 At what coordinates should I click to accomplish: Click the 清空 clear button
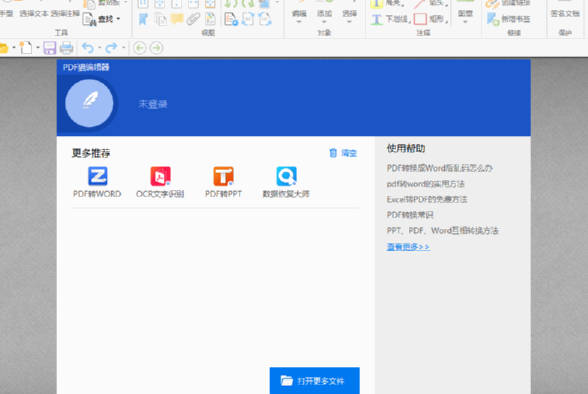(343, 153)
